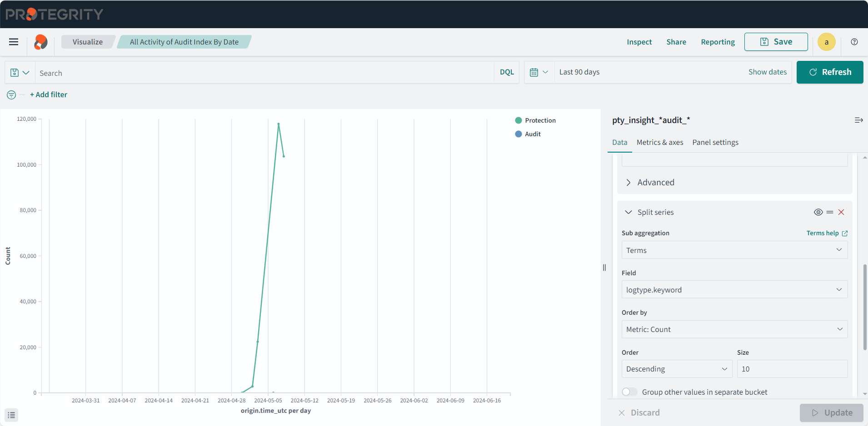Switch to the Data tab
The image size is (868, 426).
coord(619,143)
